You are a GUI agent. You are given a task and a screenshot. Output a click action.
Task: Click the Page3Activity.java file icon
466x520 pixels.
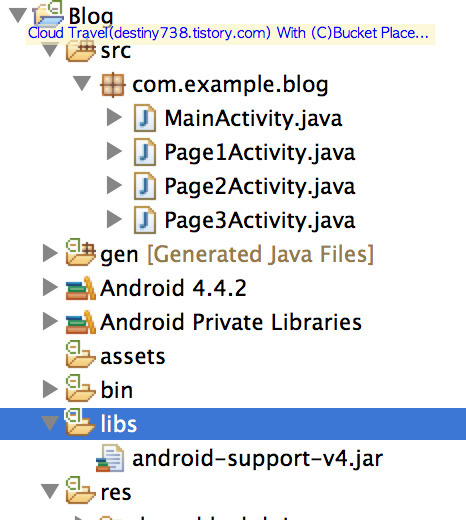tap(145, 220)
